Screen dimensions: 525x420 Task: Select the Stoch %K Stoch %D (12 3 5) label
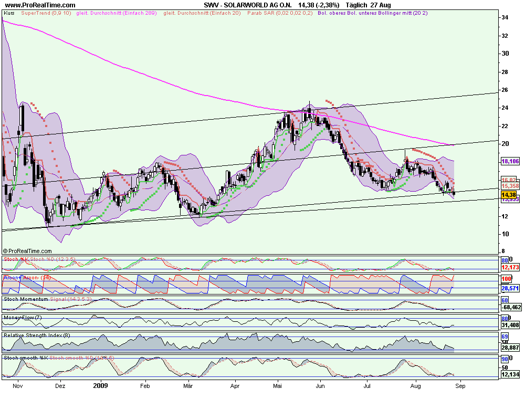(39, 259)
